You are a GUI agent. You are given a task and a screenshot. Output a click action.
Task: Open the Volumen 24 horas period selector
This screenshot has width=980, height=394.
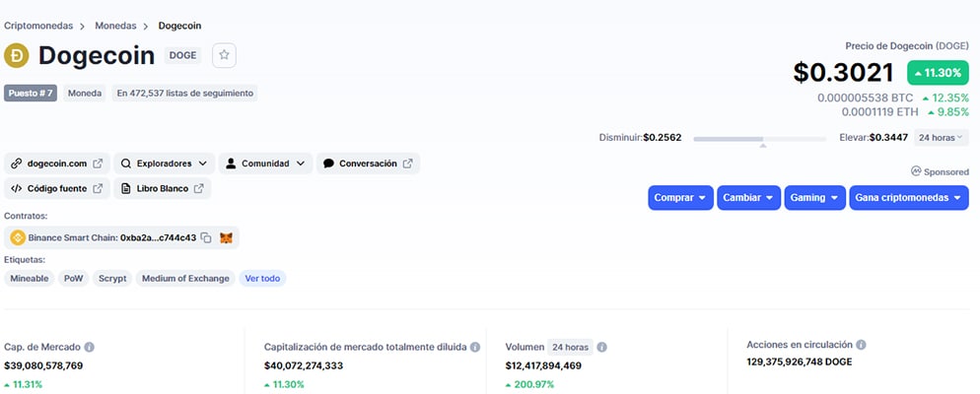click(570, 347)
